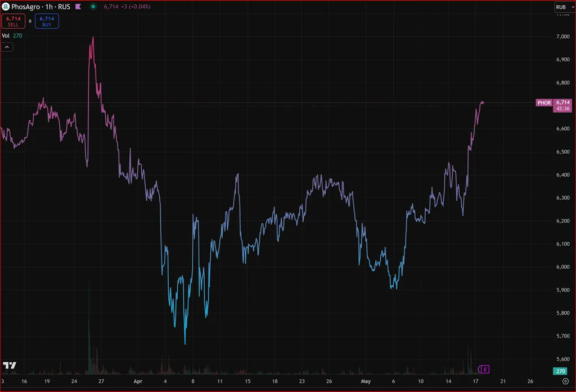Click the 24 date label on time axis
Viewport: 576px width, 392px height.
click(x=74, y=381)
